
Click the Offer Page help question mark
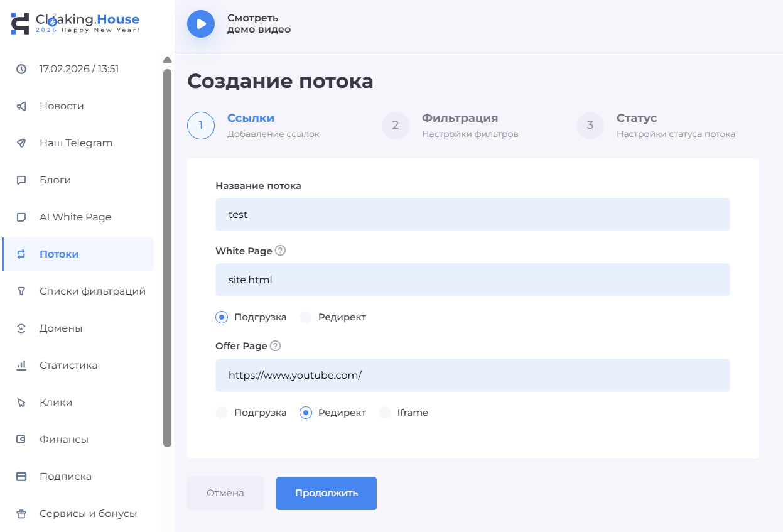point(276,345)
